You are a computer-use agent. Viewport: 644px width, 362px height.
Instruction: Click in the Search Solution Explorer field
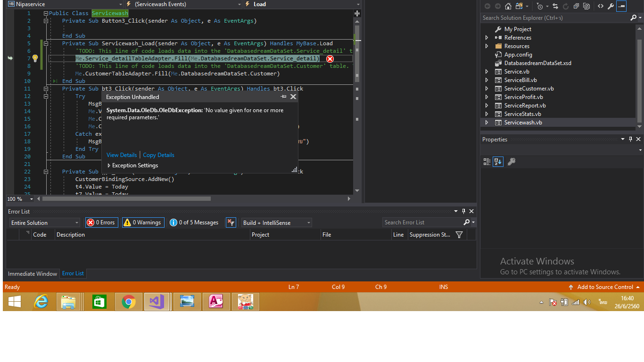[555, 18]
